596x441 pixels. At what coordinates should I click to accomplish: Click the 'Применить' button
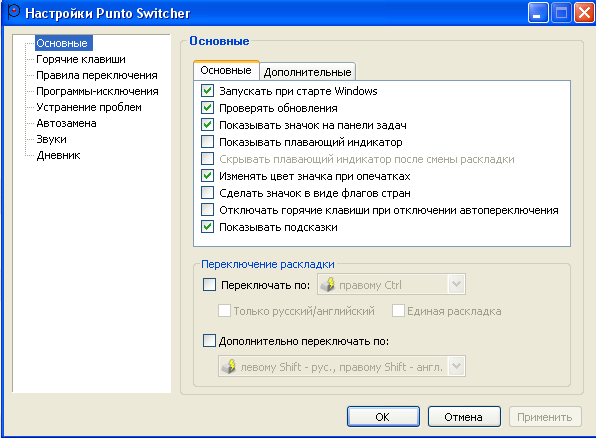pos(545,417)
